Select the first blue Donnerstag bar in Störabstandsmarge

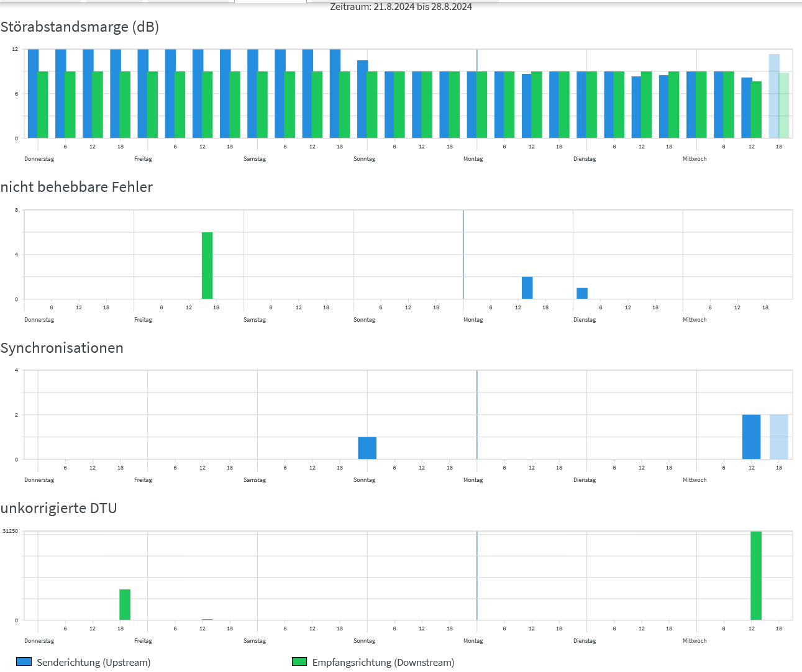[x=33, y=94]
